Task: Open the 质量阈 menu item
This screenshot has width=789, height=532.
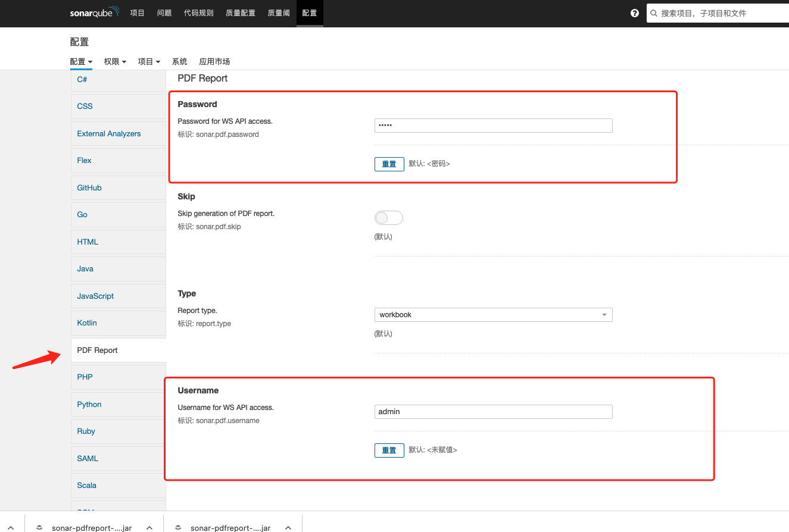Action: (x=278, y=12)
